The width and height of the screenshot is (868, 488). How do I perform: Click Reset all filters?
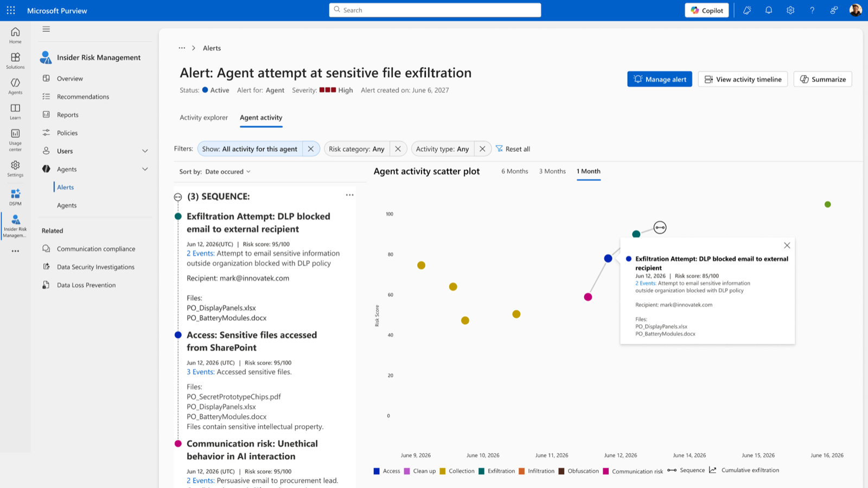(513, 149)
